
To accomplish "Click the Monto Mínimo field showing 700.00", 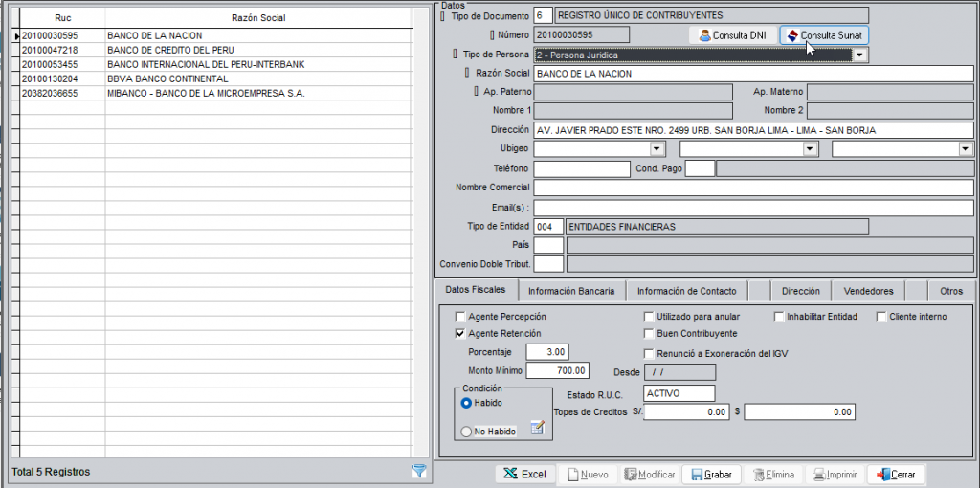I will click(x=558, y=370).
